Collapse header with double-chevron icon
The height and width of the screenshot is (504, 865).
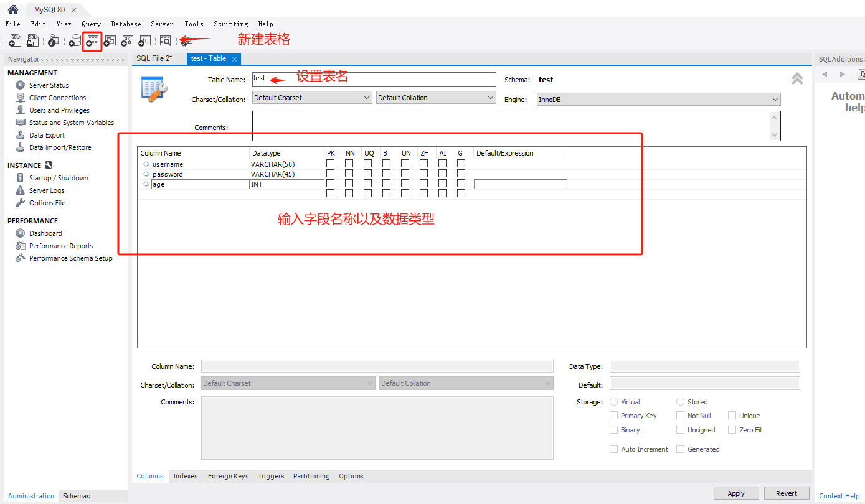tap(797, 78)
